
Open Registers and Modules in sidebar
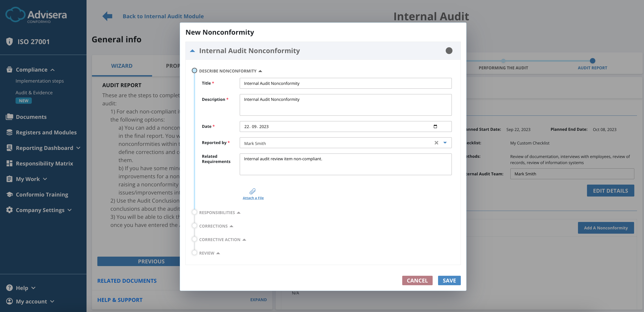click(46, 132)
